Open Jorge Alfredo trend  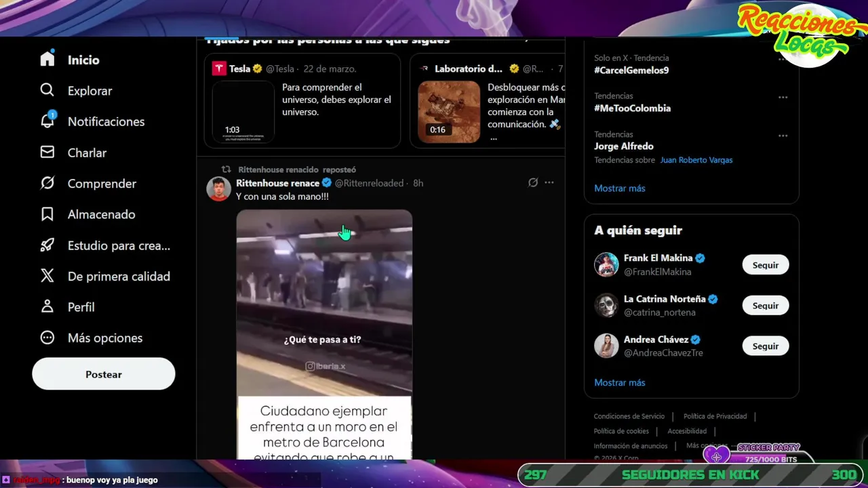tap(624, 146)
